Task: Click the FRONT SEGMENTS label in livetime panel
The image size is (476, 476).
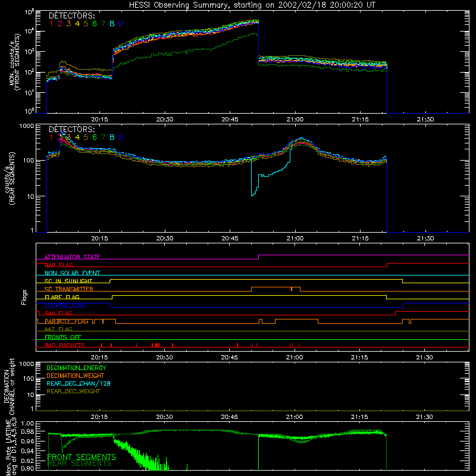Action: point(82,456)
